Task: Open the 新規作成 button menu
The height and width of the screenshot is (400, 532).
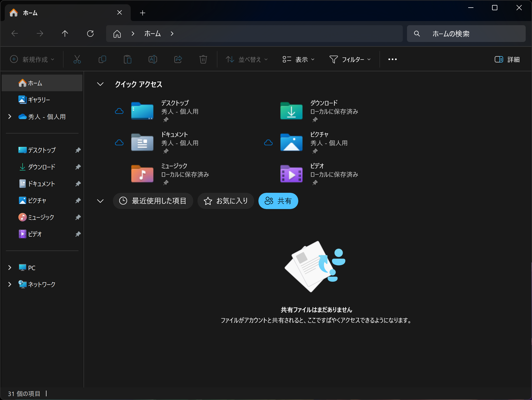Action: [32, 60]
